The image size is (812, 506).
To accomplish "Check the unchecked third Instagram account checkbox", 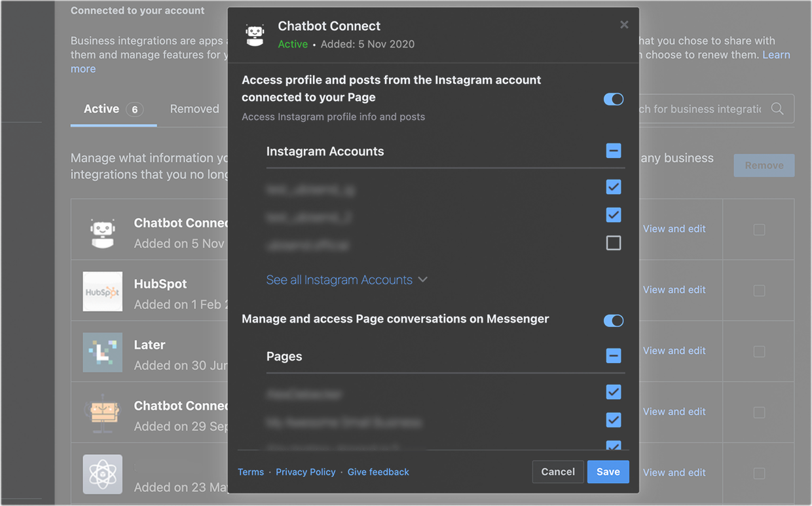I will (614, 243).
